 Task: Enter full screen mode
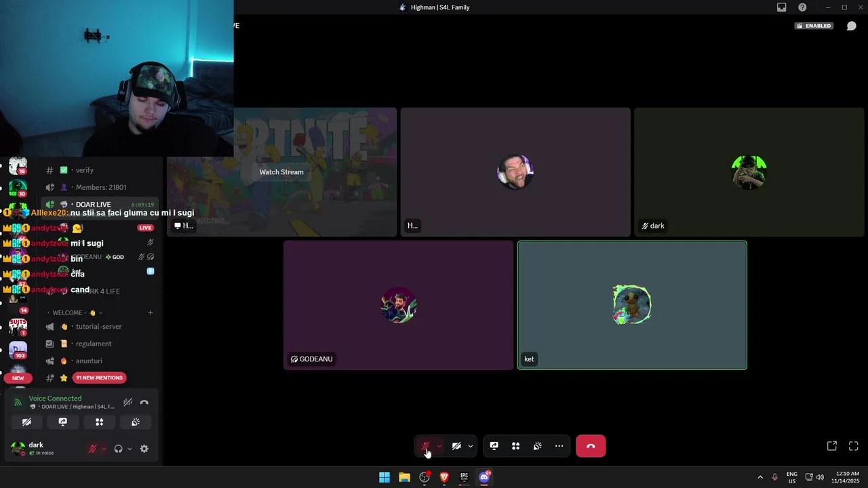click(x=854, y=446)
